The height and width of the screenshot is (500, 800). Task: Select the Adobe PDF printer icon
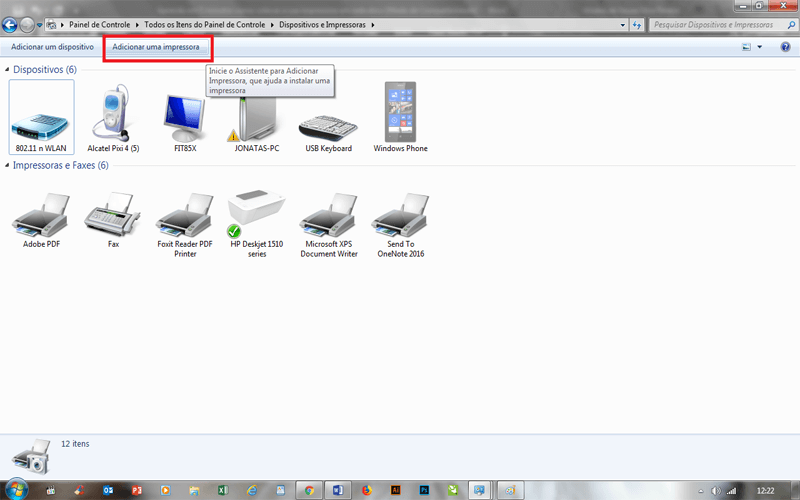41,215
